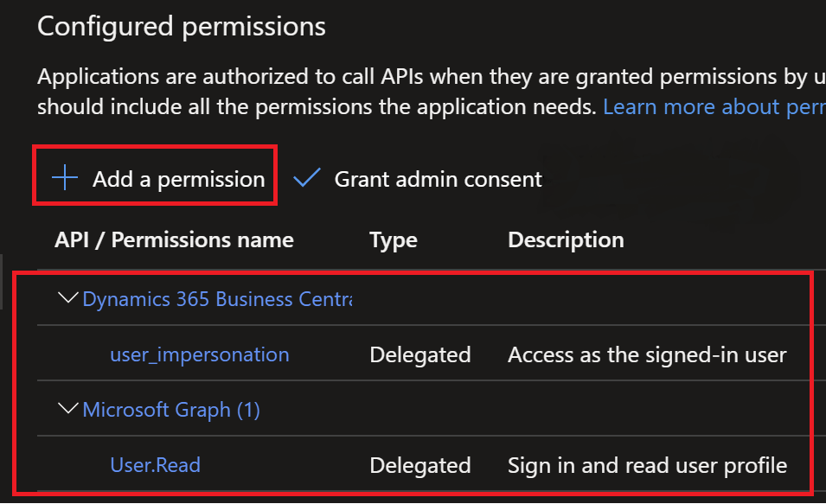Viewport: 826px width, 504px height.
Task: Click the 'Sign in and read user profile' description
Action: pos(647,465)
